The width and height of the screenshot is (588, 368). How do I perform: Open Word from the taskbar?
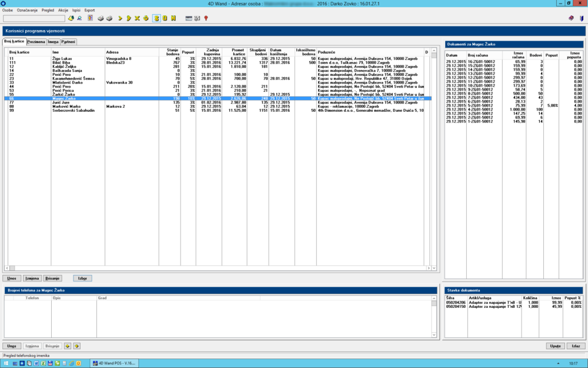tap(36, 363)
